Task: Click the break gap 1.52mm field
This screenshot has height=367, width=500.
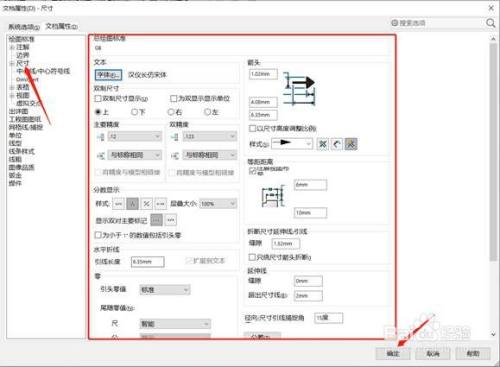Action: (286, 244)
